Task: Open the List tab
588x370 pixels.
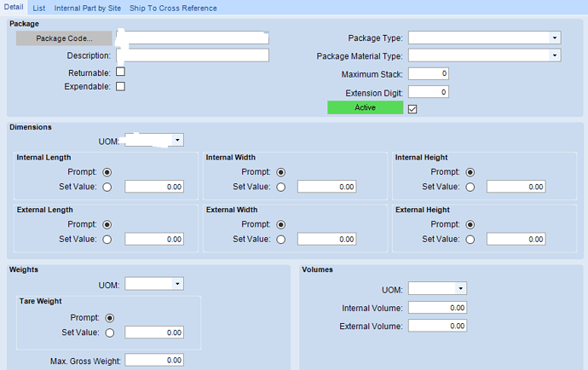Action: point(39,8)
